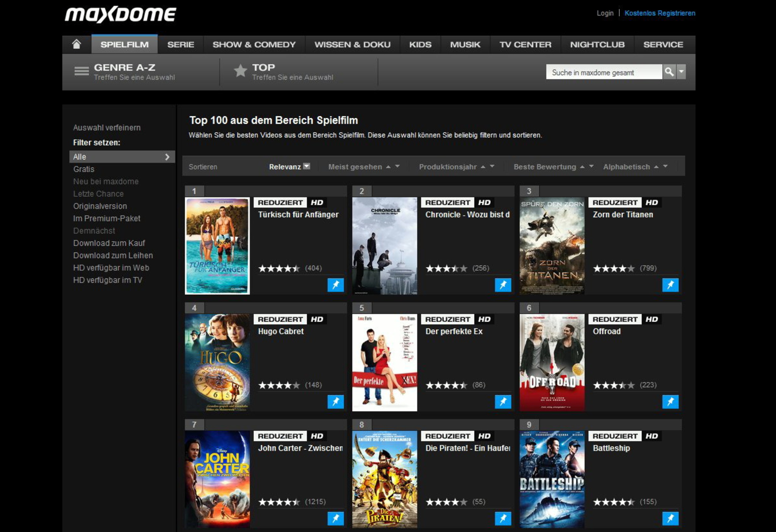Filter by Im Premium-Paket

click(x=107, y=218)
